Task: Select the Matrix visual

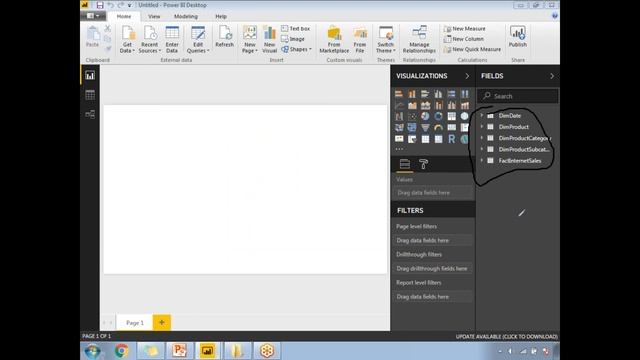Action: point(438,139)
